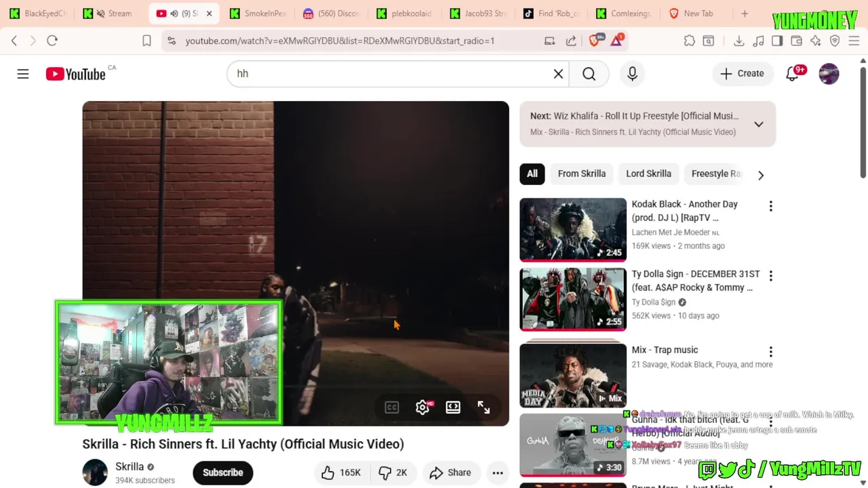Switch to the SmokeInPea browser tab
Viewport: 868px width, 488px height.
258,14
